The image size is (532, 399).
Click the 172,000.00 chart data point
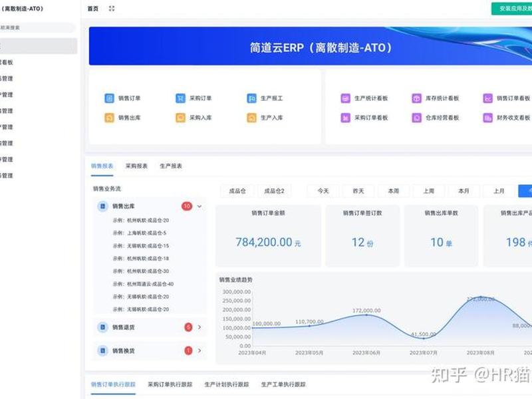366,315
